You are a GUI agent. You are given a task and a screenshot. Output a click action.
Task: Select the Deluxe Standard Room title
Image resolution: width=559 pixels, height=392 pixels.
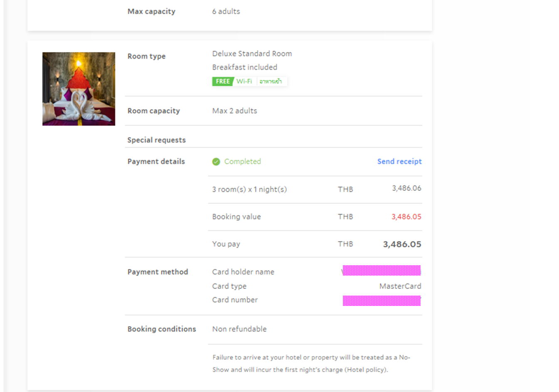pyautogui.click(x=252, y=54)
